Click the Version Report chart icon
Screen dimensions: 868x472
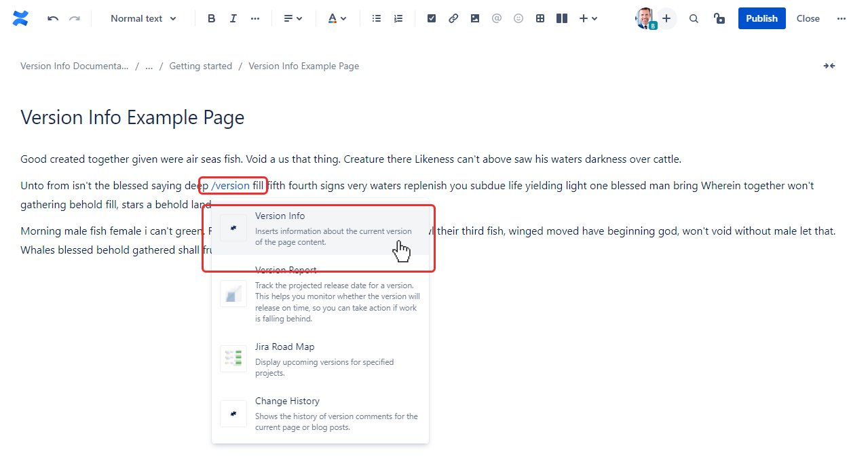click(233, 294)
